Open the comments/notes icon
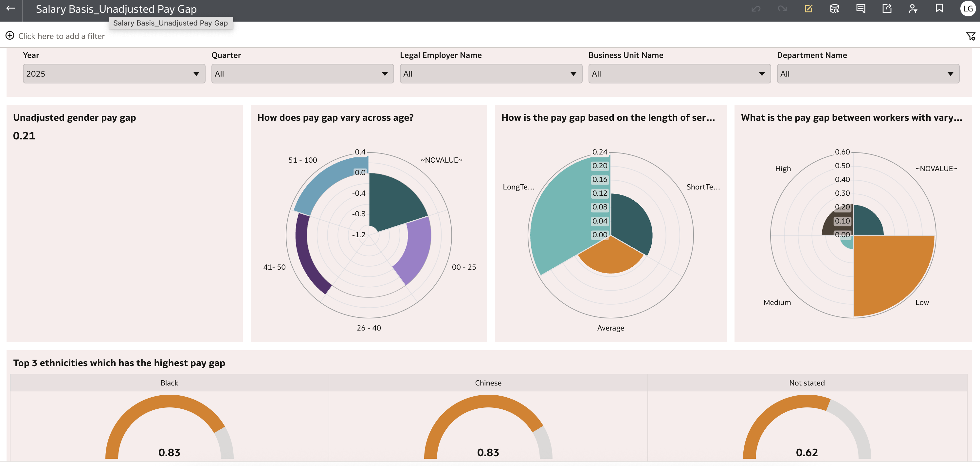The width and height of the screenshot is (980, 466). click(x=861, y=9)
